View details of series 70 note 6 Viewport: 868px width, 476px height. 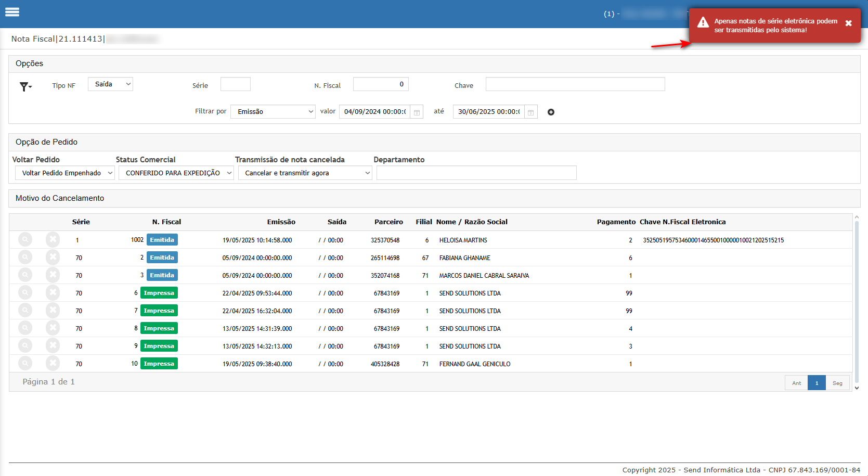tap(25, 292)
